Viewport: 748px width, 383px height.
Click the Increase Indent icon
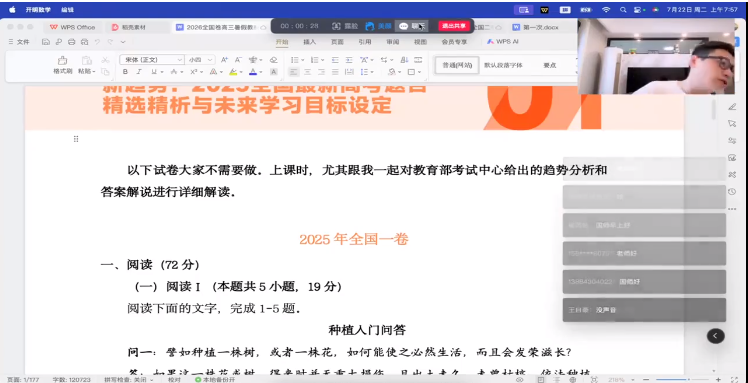[x=349, y=60]
